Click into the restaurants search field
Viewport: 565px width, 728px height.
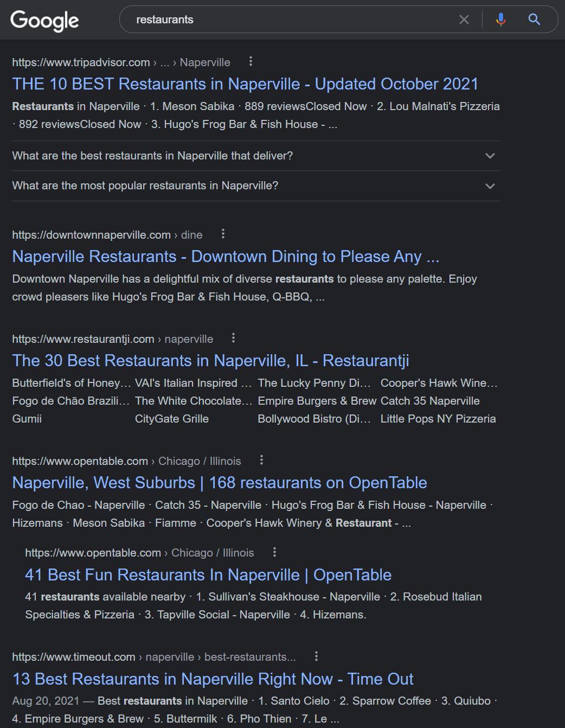click(x=293, y=20)
